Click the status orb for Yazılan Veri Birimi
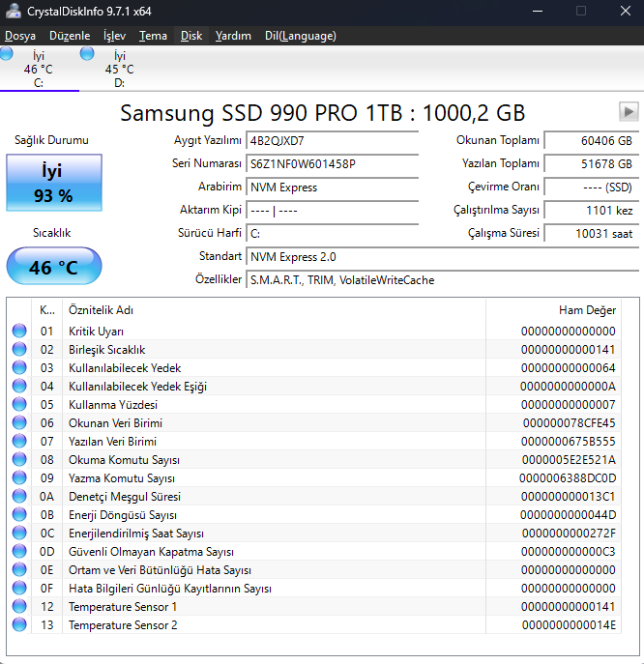This screenshot has width=644, height=664. pos(19,441)
